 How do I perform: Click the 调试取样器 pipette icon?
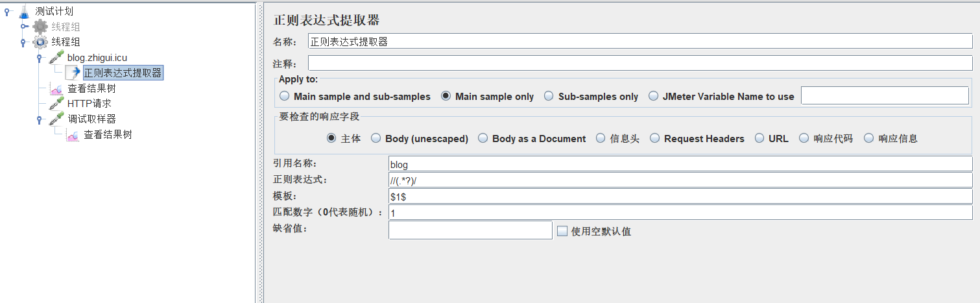coord(56,119)
